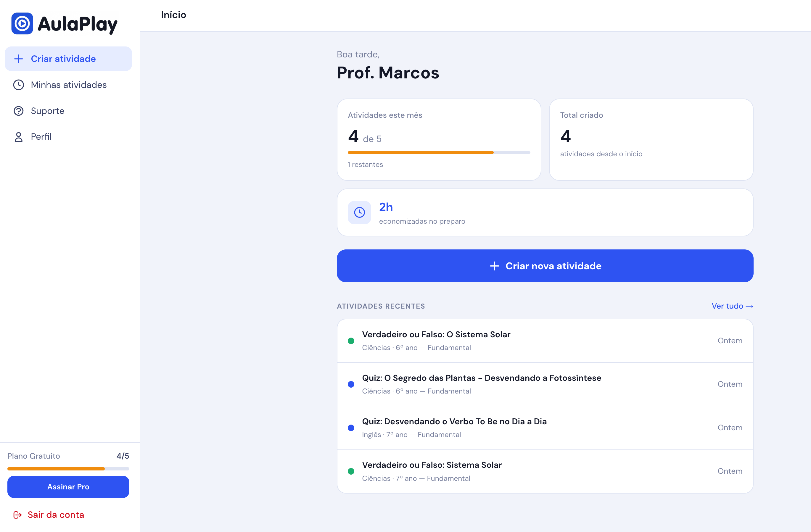Open the Perfil menu item
This screenshot has height=532, width=811.
[41, 137]
